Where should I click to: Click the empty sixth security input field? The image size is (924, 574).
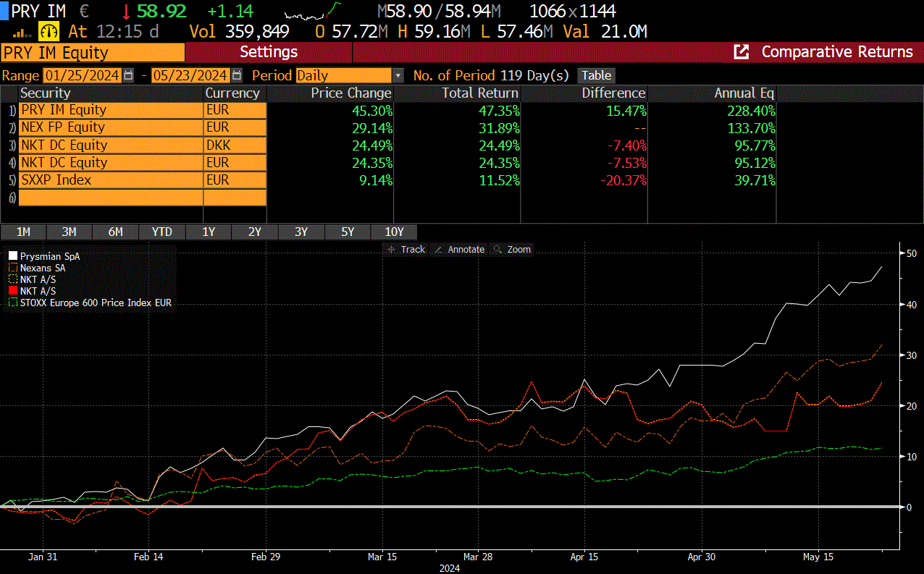[110, 197]
